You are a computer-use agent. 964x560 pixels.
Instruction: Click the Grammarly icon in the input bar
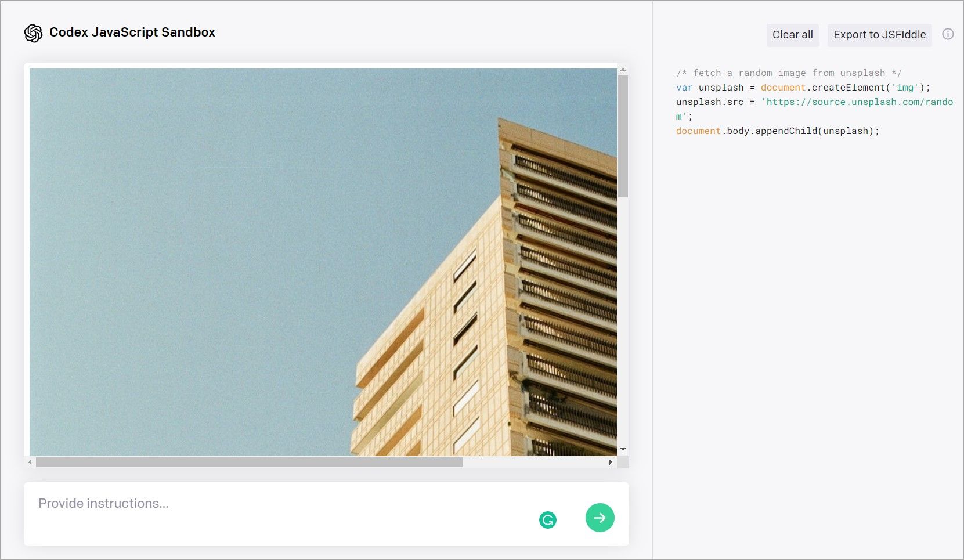(548, 519)
